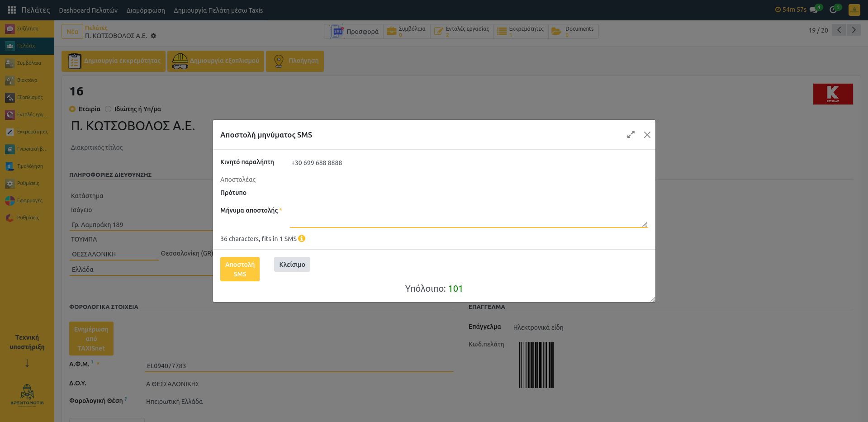Click the info icon beside SMS character count
868x422 pixels.
pos(302,239)
